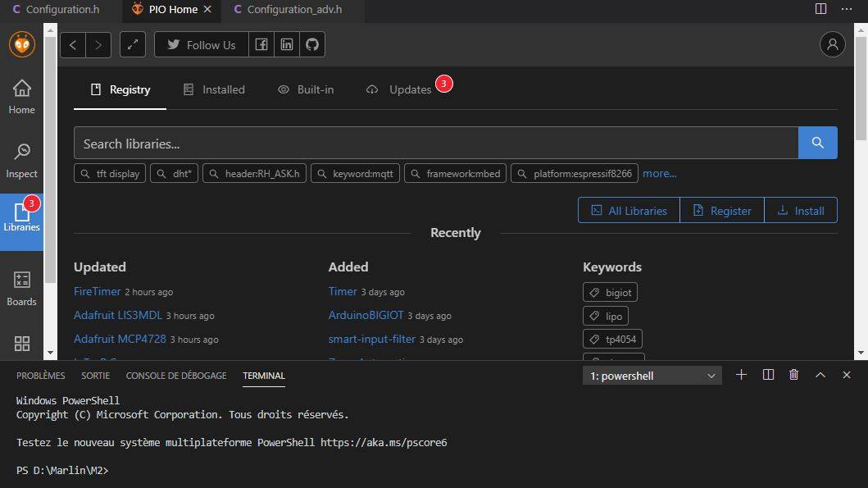
Task: Open the Facebook page icon
Action: (x=261, y=45)
